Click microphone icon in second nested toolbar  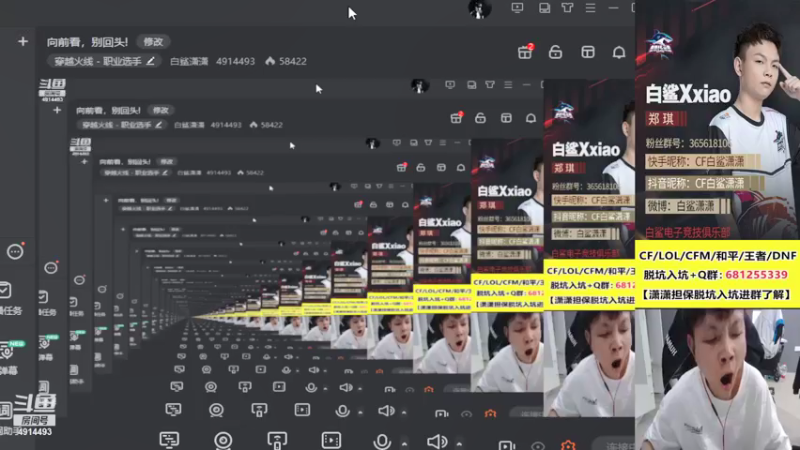coord(311,387)
